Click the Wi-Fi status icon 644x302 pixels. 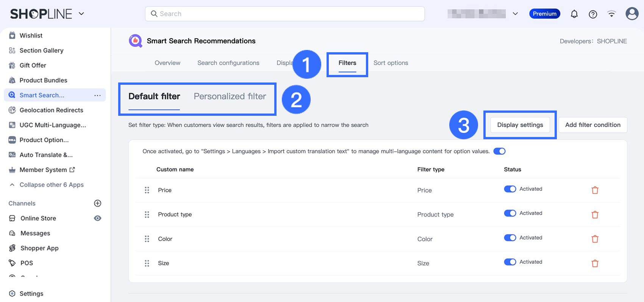tap(611, 14)
